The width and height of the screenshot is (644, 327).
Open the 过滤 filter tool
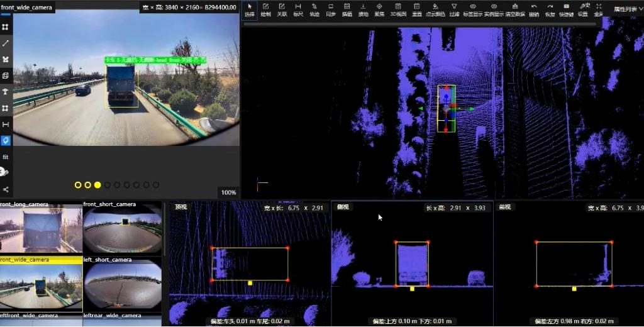(454, 10)
